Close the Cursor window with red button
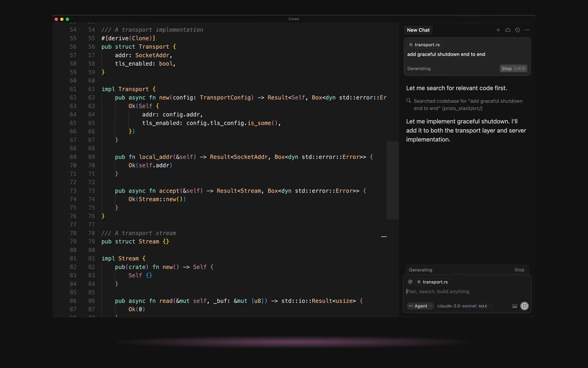Viewport: 588px width, 368px height. click(x=56, y=19)
